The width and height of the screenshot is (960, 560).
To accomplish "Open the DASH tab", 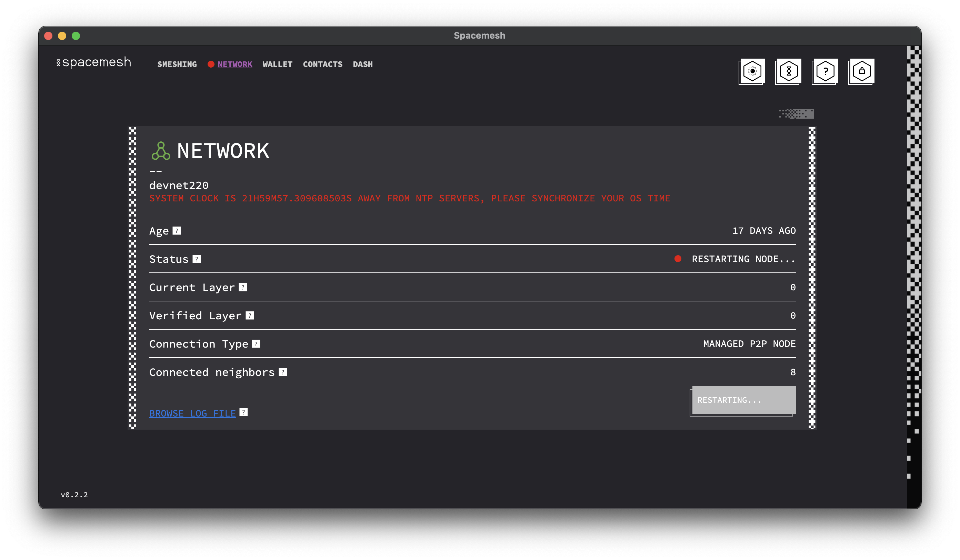I will click(362, 64).
